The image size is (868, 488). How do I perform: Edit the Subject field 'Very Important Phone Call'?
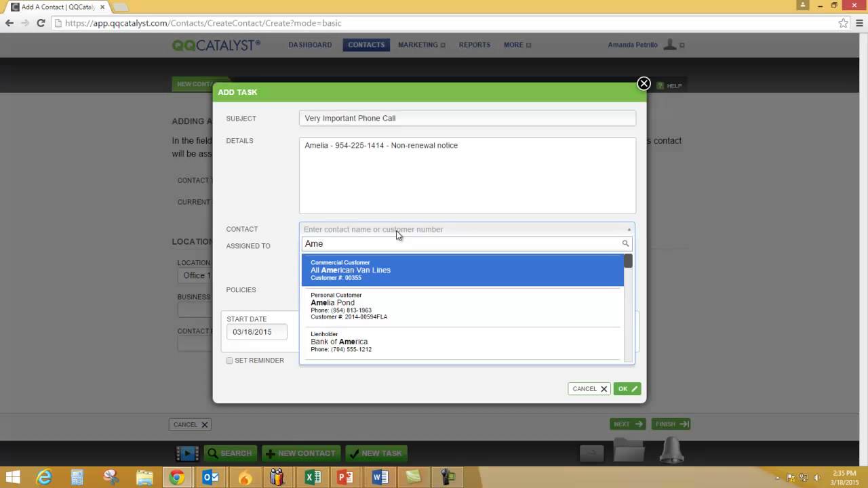click(x=467, y=118)
